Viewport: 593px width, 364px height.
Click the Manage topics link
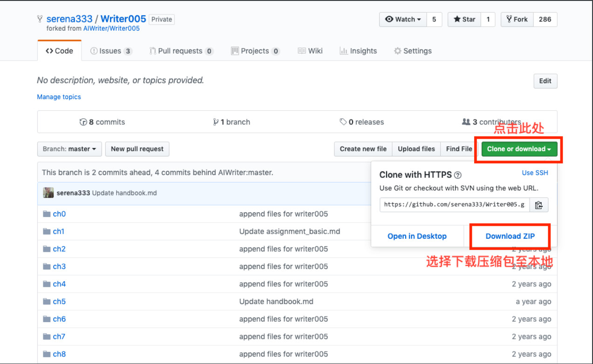point(59,97)
